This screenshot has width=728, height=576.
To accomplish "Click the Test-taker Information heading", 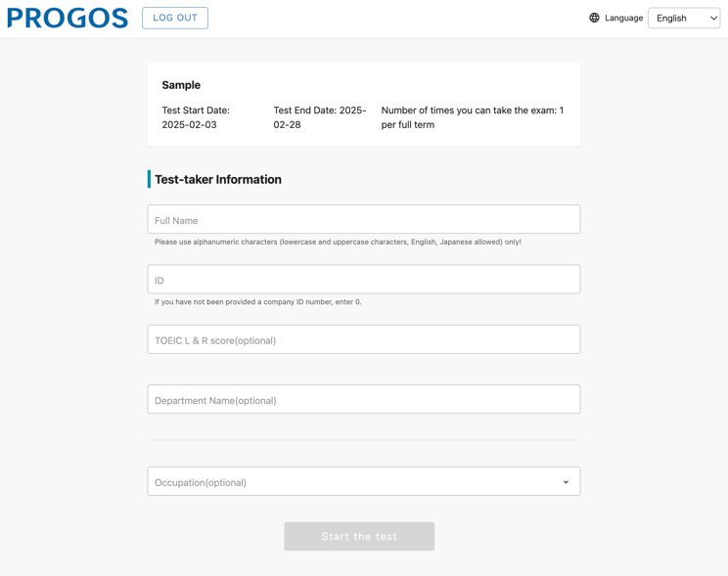I will pyautogui.click(x=218, y=180).
